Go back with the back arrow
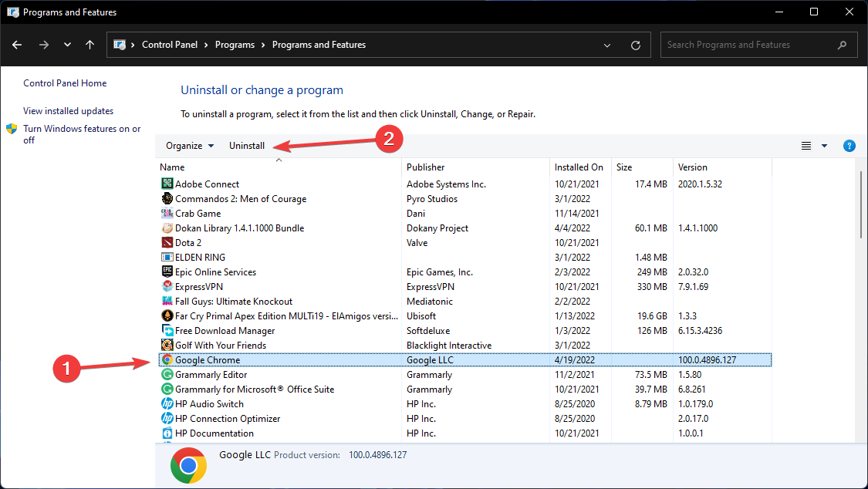Screen dimensions: 868x489 click(17, 45)
